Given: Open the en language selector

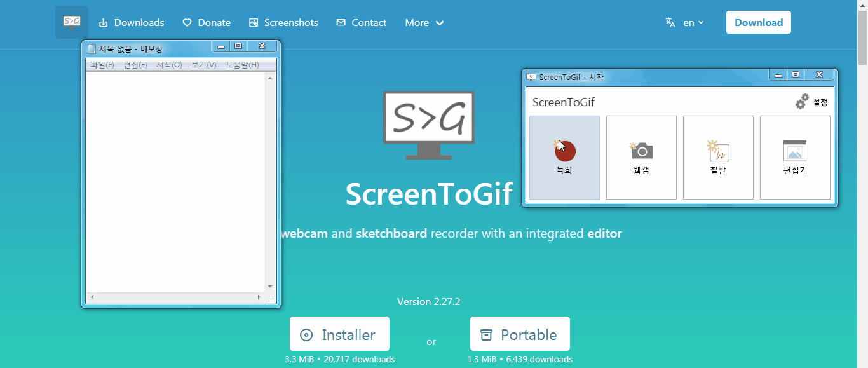Looking at the screenshot, I should tap(693, 22).
